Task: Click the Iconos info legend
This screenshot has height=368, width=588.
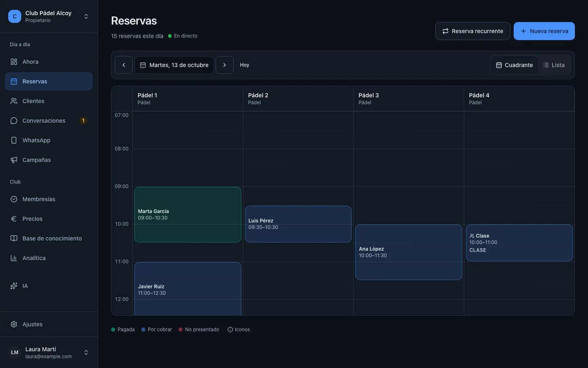Action: point(239,330)
